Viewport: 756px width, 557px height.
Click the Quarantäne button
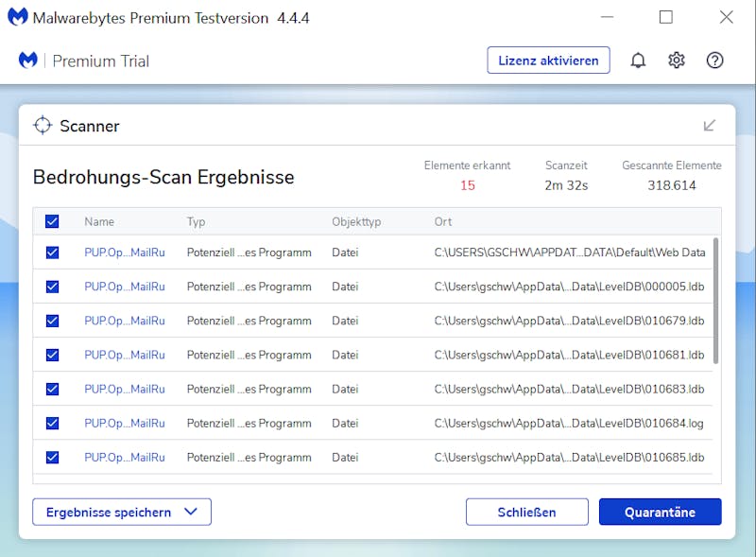pyautogui.click(x=660, y=512)
